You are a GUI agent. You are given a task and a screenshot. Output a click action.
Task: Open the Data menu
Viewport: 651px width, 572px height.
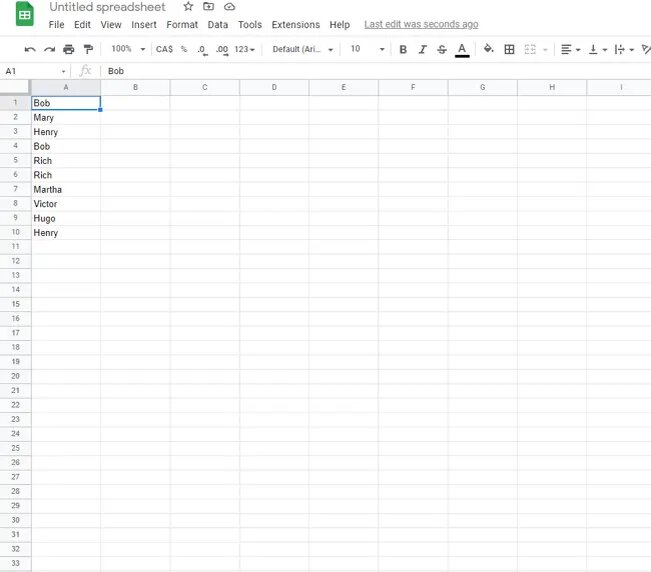tap(218, 24)
